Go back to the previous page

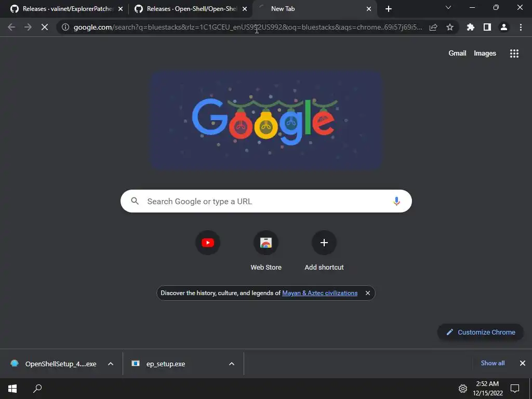11,27
